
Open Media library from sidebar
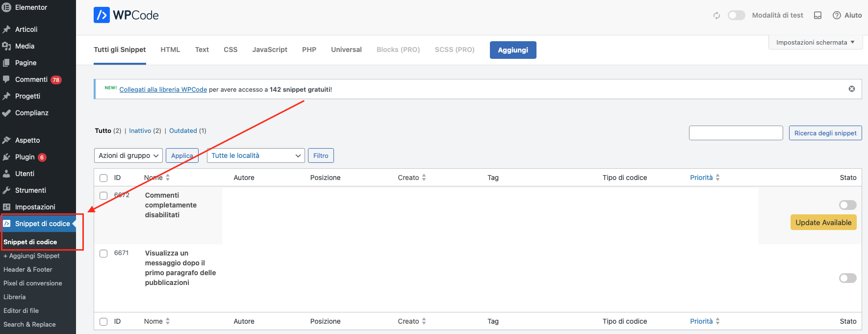click(25, 46)
